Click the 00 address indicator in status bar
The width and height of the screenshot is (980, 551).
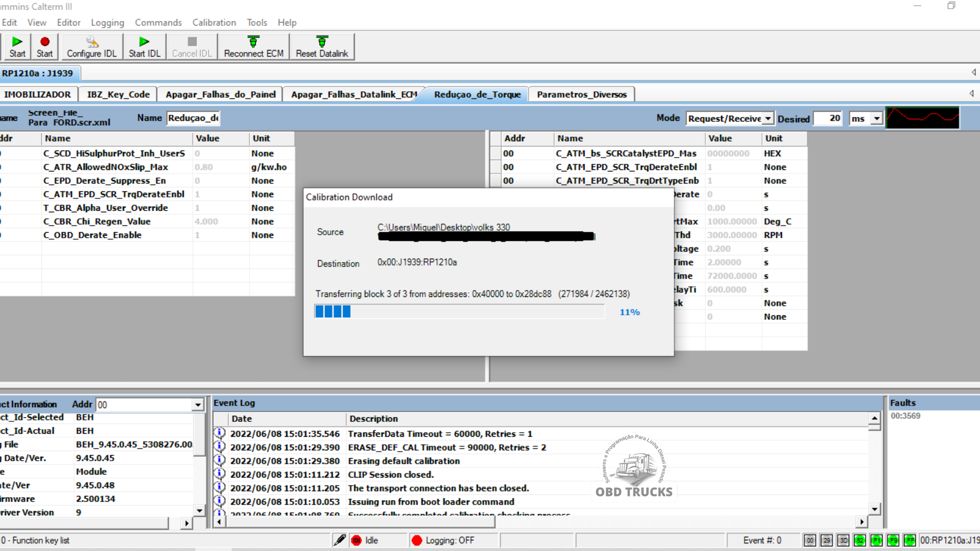(x=810, y=540)
